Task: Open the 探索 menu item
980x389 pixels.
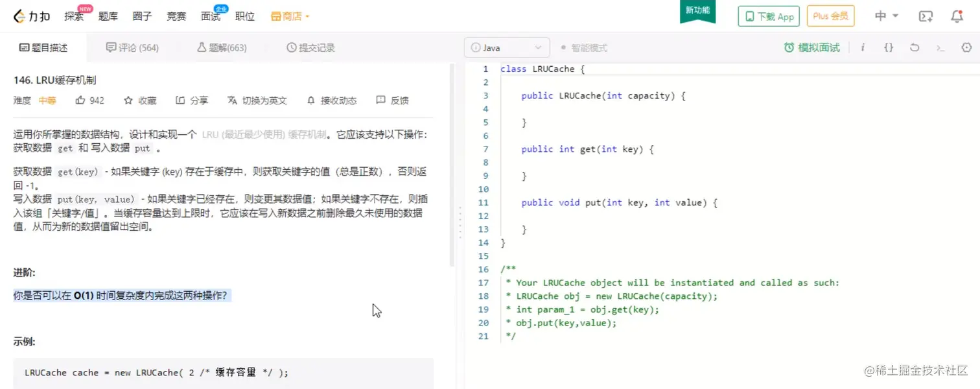Action: coord(74,16)
